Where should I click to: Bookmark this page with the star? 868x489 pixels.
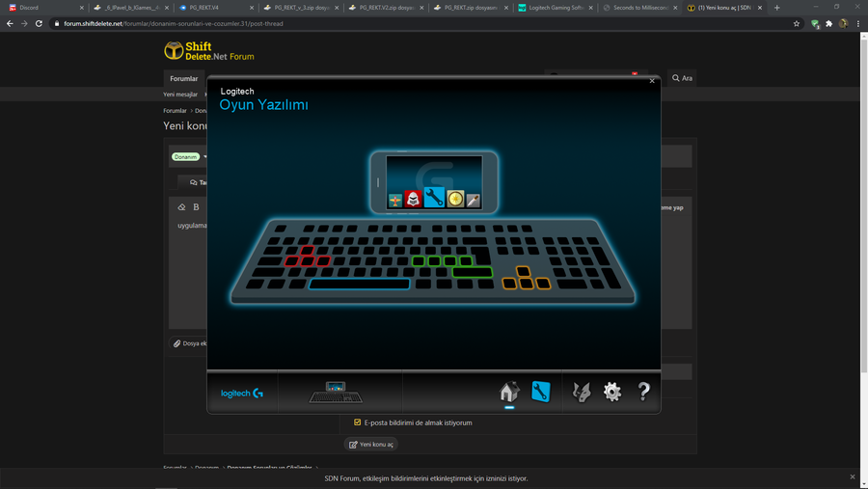[x=797, y=24]
